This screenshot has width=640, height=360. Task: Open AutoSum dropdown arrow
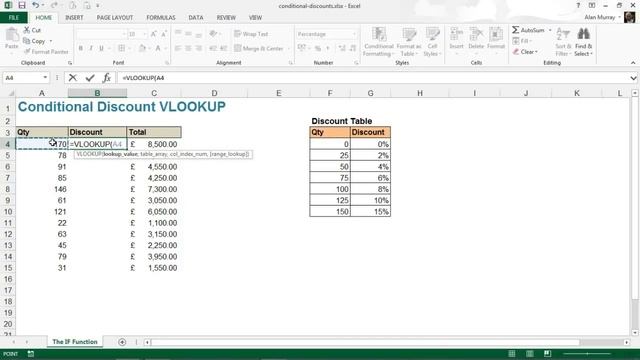click(550, 30)
